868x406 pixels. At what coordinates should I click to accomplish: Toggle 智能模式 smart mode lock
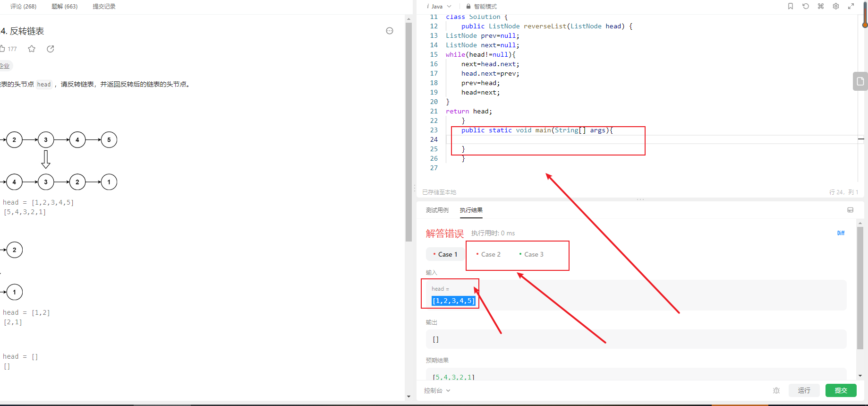click(481, 6)
